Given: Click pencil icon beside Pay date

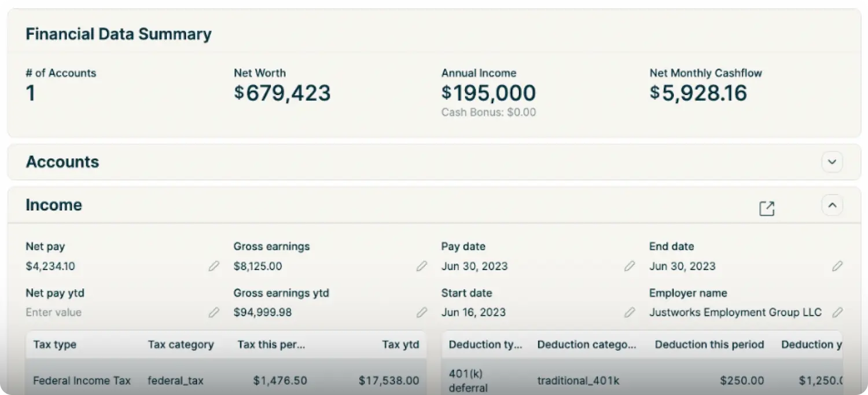Looking at the screenshot, I should point(630,266).
